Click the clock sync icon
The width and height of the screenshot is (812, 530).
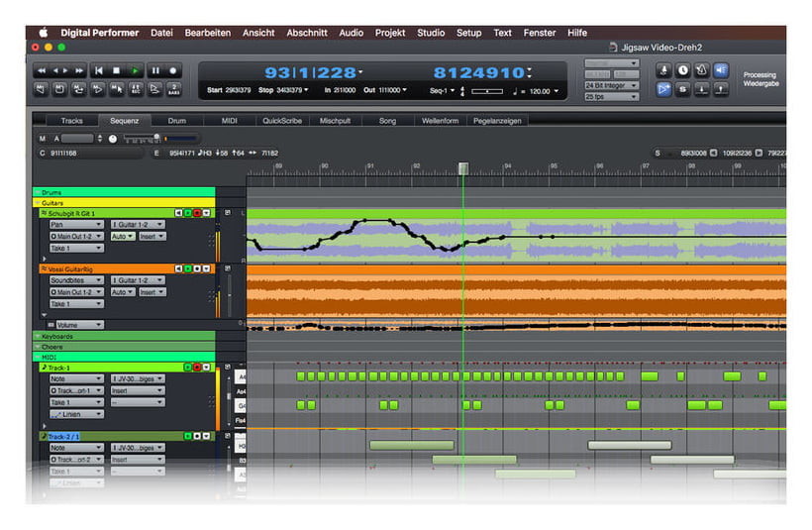[x=683, y=70]
